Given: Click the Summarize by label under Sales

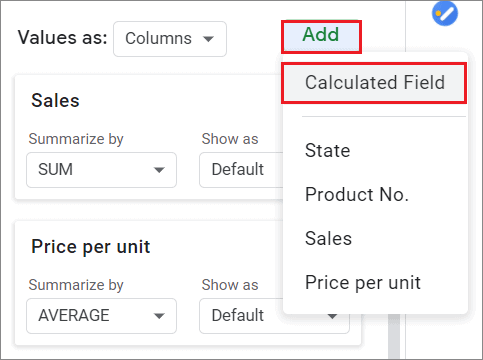Looking at the screenshot, I should pyautogui.click(x=76, y=139).
